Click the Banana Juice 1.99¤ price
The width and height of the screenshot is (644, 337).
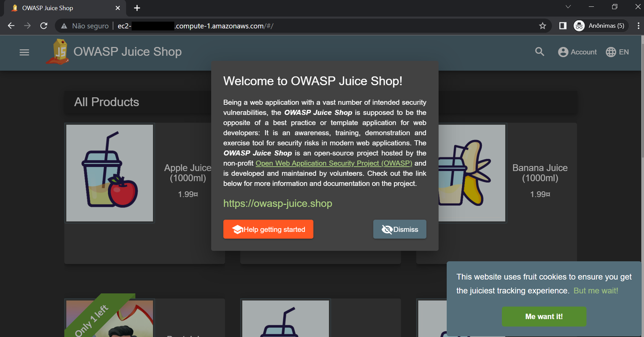coord(540,194)
